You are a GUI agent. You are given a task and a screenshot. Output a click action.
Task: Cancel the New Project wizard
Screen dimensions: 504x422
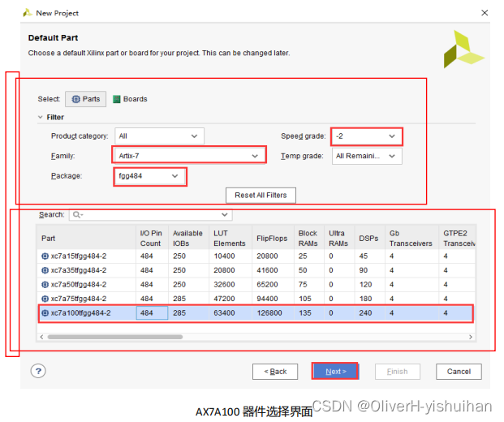click(459, 372)
